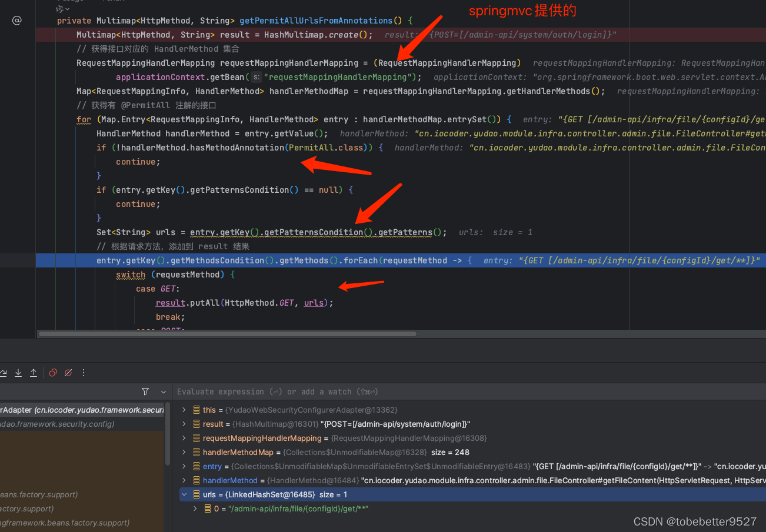Click the @ gutter icon beside getPermitAllUrlsFromAnnotations
Image resolution: width=766 pixels, height=532 pixels.
(17, 21)
